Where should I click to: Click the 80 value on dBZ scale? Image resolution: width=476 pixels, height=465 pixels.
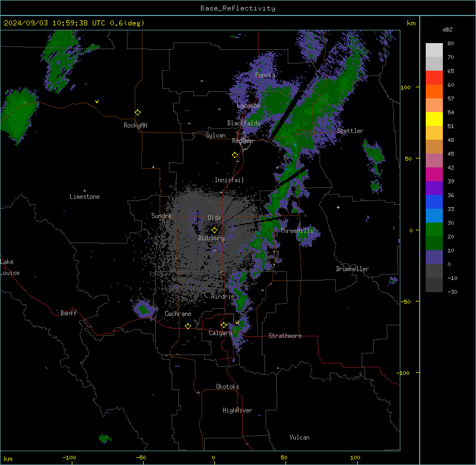click(x=451, y=44)
